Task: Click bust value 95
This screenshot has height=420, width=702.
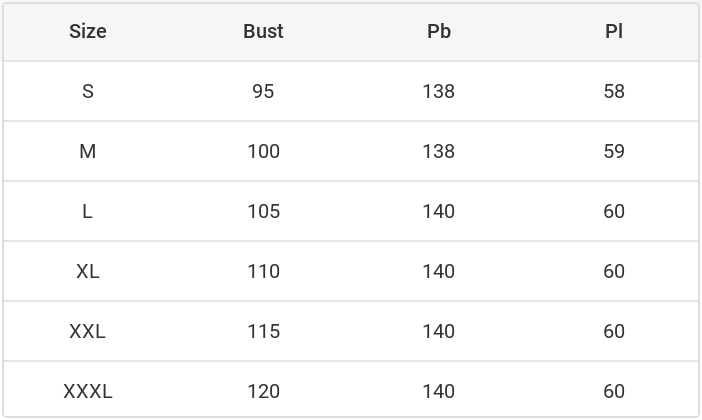Action: click(x=263, y=91)
